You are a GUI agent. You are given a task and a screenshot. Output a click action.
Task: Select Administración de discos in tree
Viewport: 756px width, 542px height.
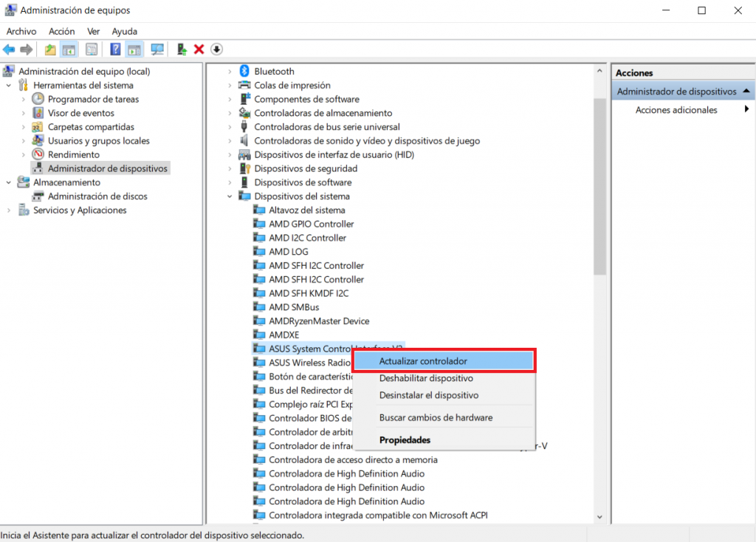pos(97,196)
